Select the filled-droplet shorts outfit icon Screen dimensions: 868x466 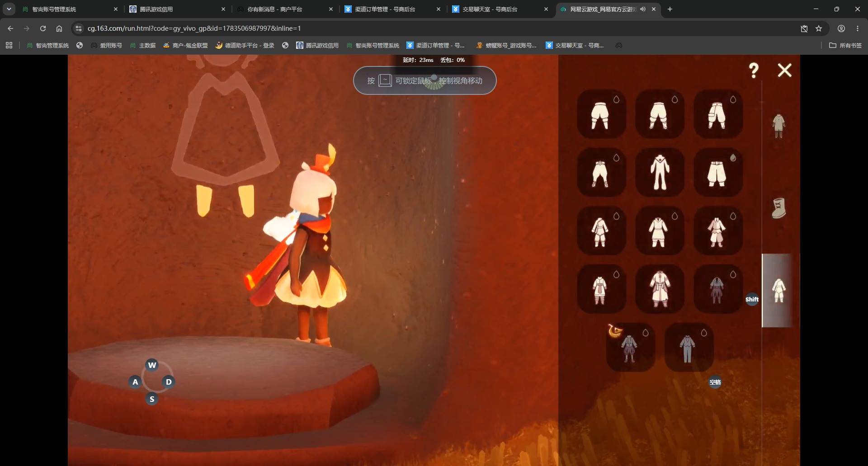[718, 172]
